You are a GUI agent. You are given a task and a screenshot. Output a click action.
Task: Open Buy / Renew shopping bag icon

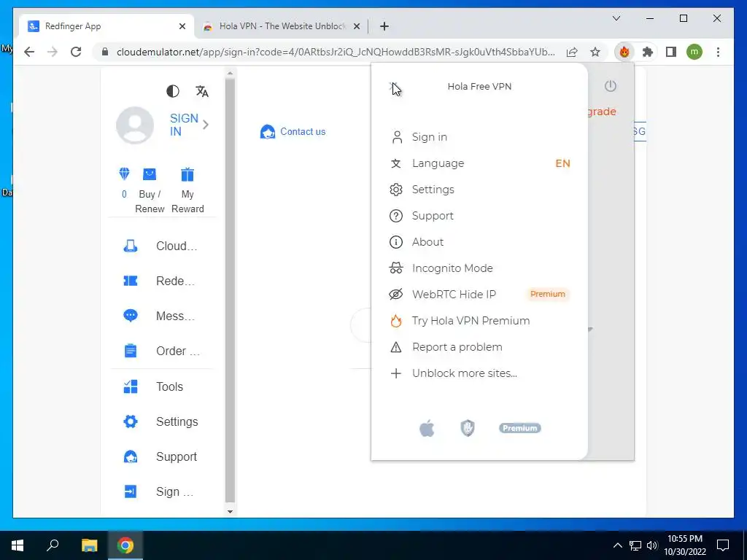click(x=150, y=174)
